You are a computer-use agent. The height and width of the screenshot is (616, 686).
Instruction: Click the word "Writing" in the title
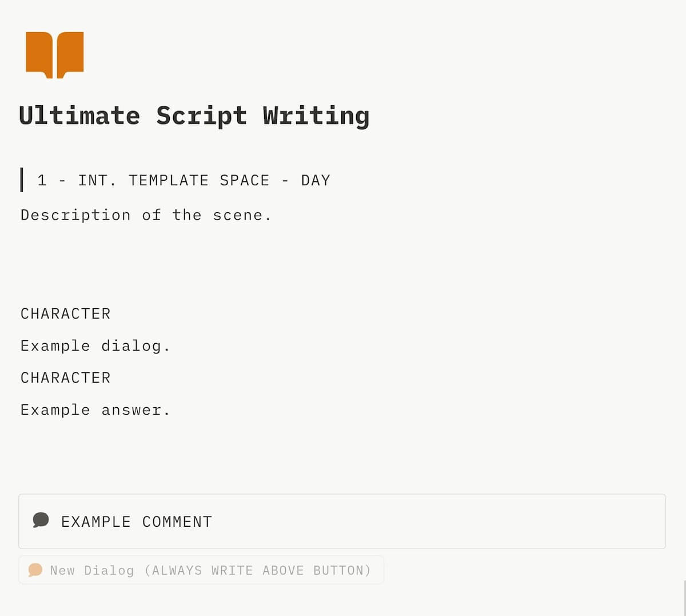(x=316, y=116)
